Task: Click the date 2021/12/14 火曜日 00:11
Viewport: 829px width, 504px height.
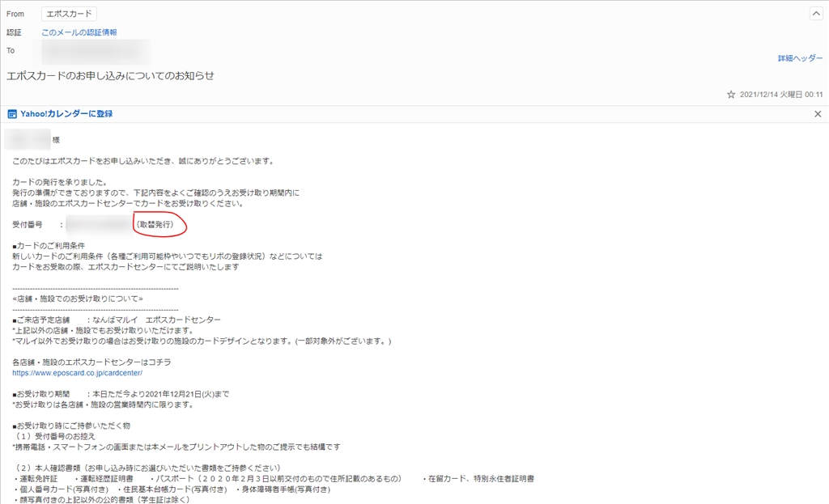Action: pyautogui.click(x=781, y=95)
